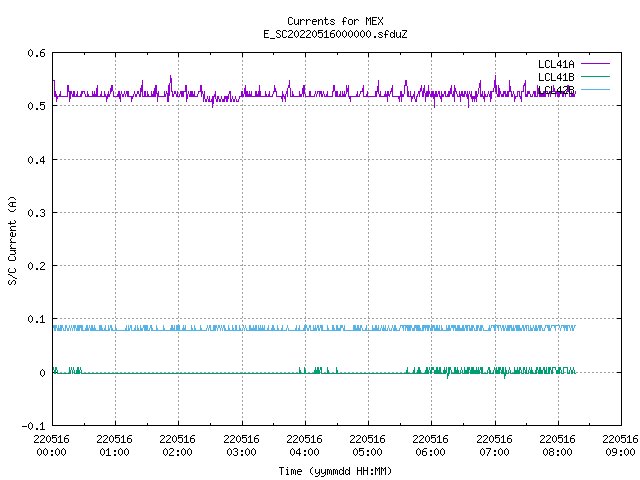Click the x-axis tick 220516 08:00
Screen dimensions: 640x480
[558, 446]
